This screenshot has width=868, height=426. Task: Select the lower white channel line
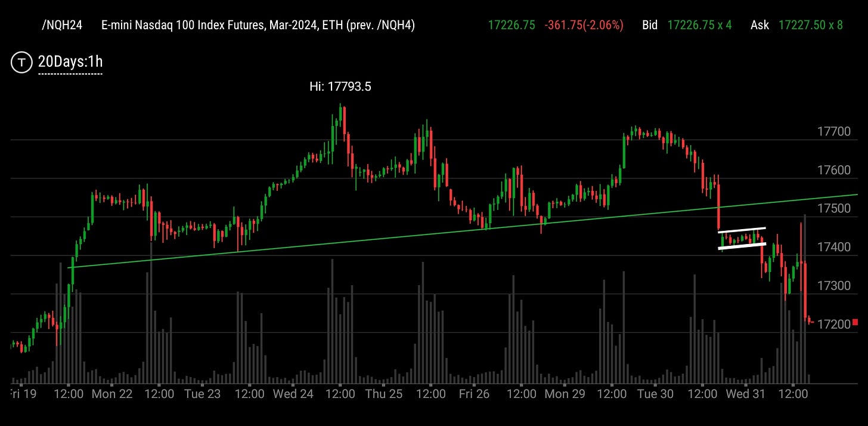(742, 246)
